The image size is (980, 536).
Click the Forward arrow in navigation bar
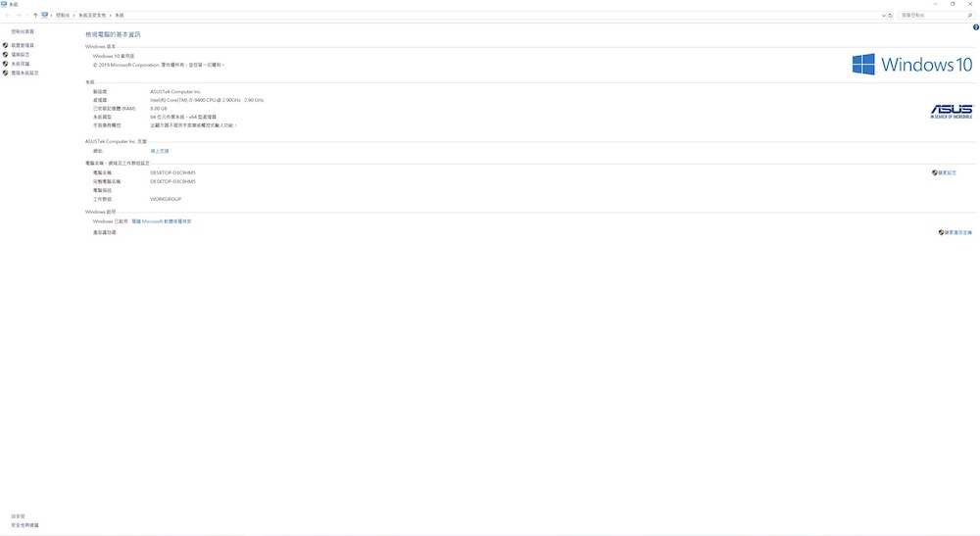[x=18, y=15]
